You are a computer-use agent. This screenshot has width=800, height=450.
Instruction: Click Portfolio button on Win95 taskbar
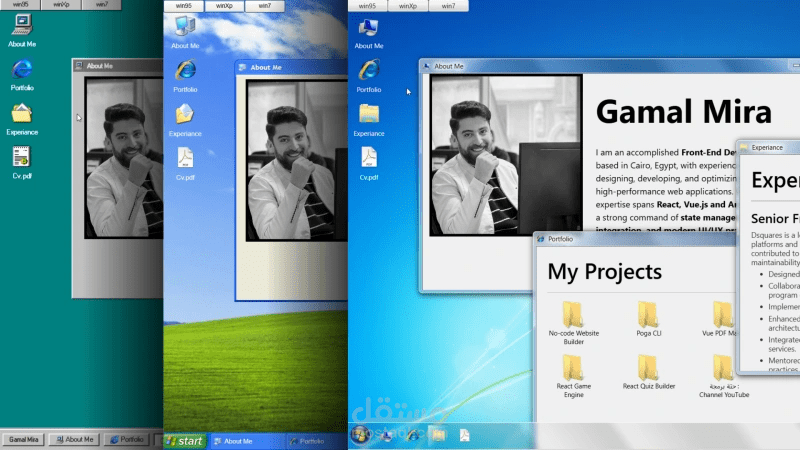[x=127, y=439]
